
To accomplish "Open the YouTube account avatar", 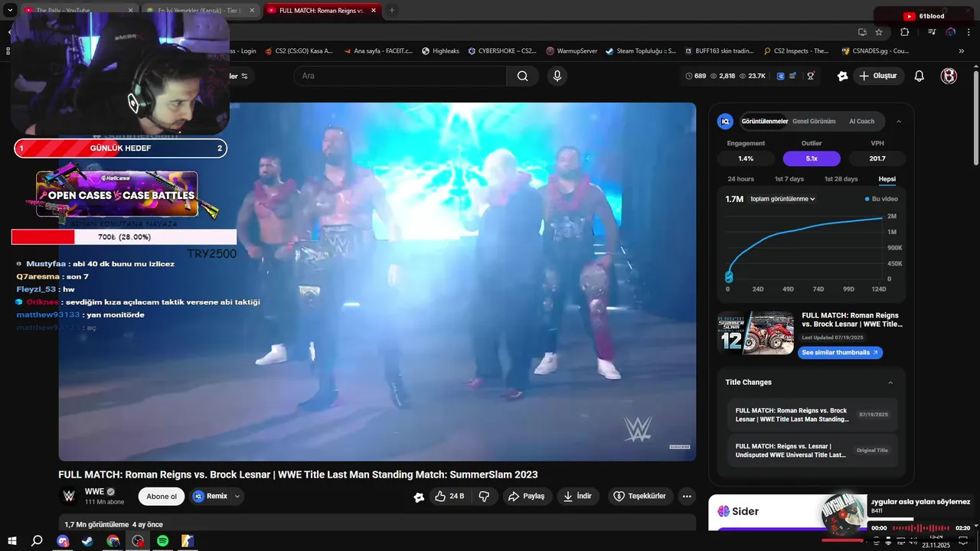I will 949,76.
